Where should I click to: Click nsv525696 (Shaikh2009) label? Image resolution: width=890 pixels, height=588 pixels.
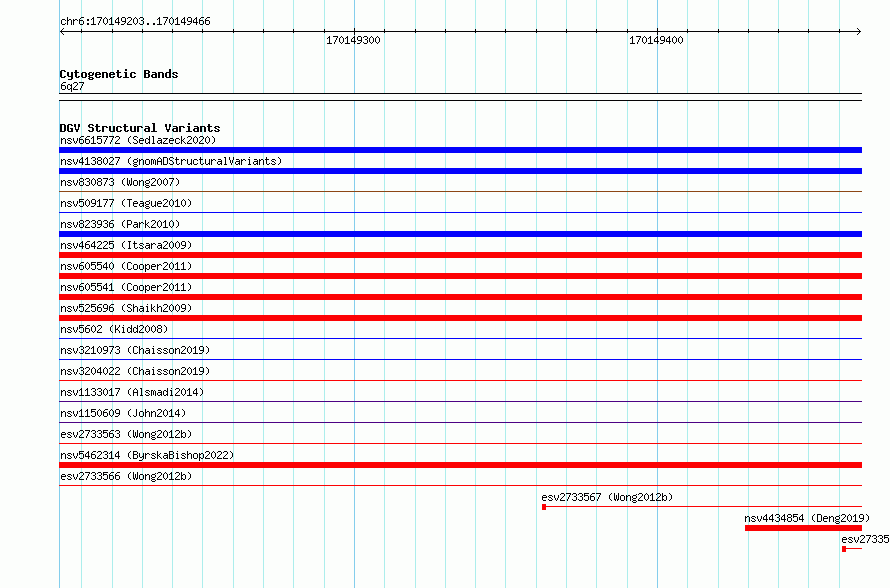coord(126,308)
